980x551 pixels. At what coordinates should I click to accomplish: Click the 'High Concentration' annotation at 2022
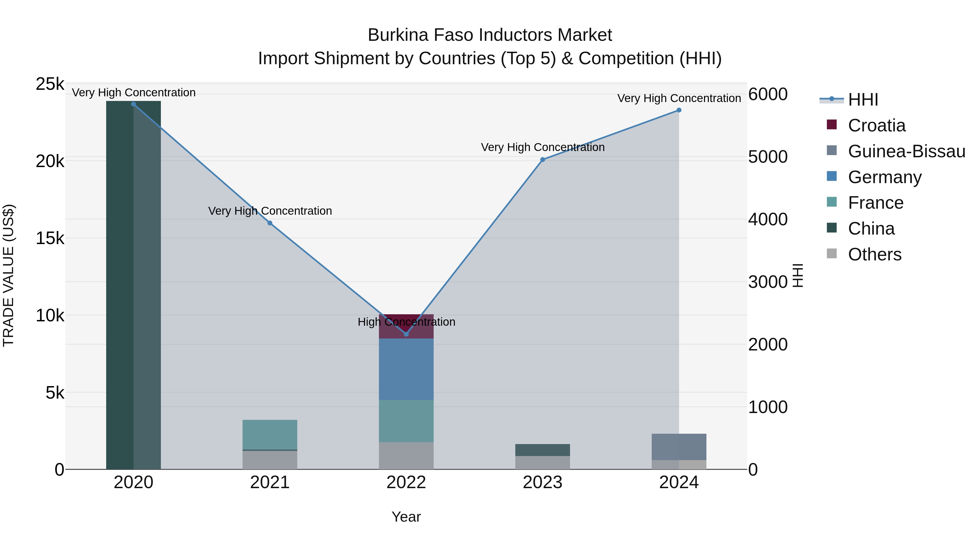pyautogui.click(x=406, y=322)
